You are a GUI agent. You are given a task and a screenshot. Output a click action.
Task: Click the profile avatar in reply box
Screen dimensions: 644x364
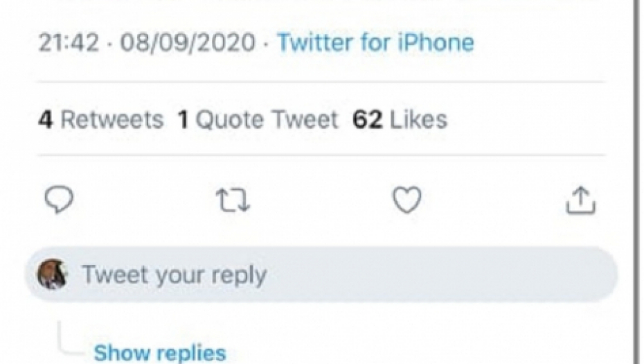[52, 275]
